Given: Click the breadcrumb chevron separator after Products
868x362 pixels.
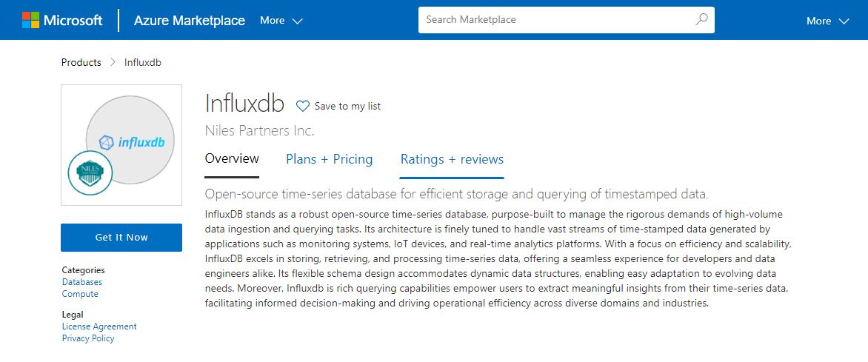Looking at the screenshot, I should [x=113, y=62].
